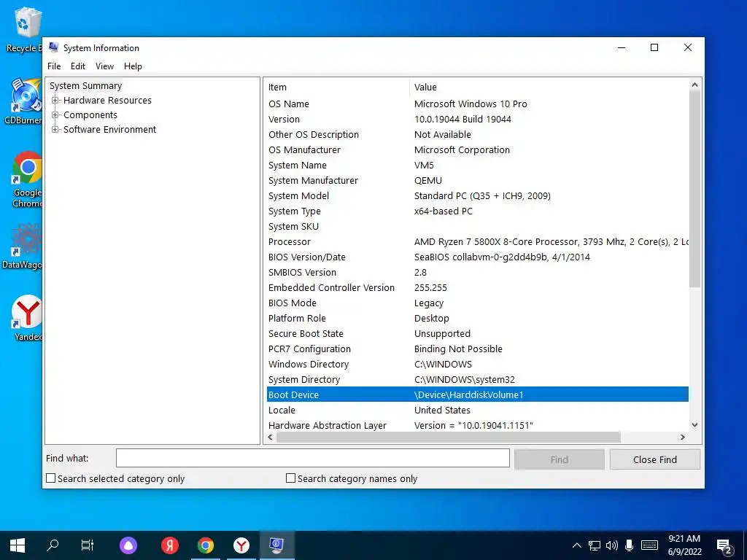747x560 pixels.
Task: Click the Find what text field
Action: coord(313,458)
